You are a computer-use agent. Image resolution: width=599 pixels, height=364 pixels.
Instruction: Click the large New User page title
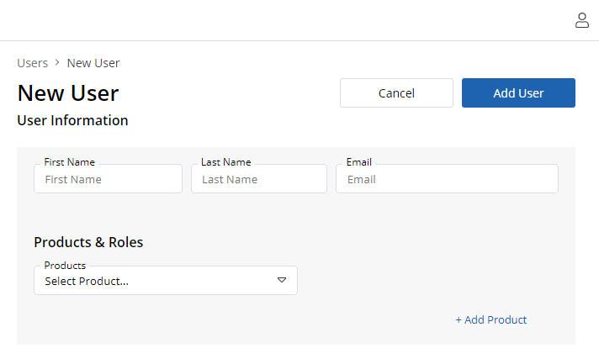[68, 93]
